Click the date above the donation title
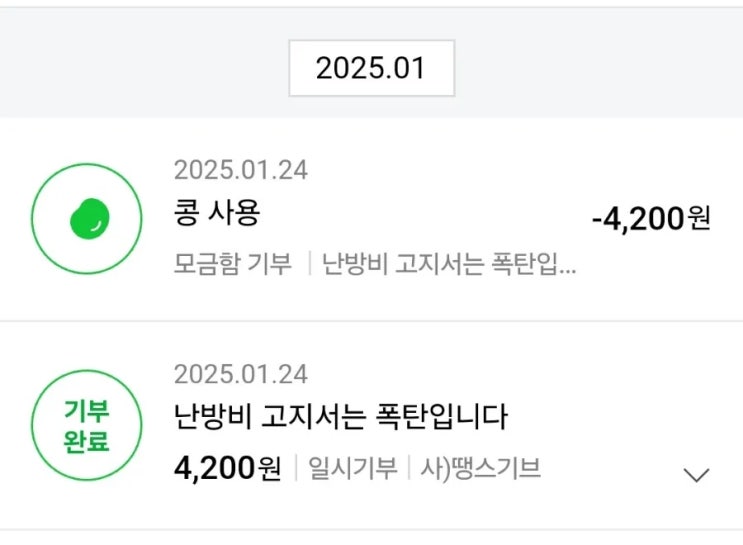The width and height of the screenshot is (743, 545). coord(240,374)
